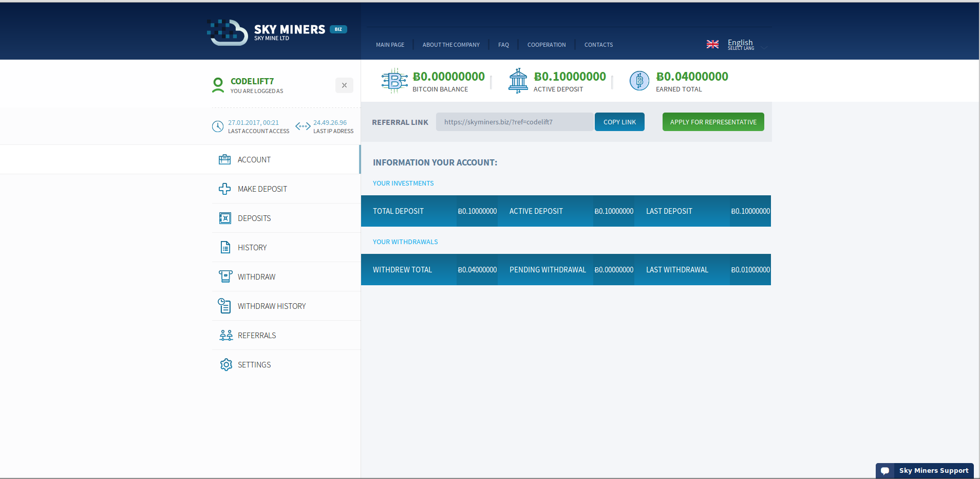Go to Deposits section
Image resolution: width=980 pixels, height=479 pixels.
[254, 218]
